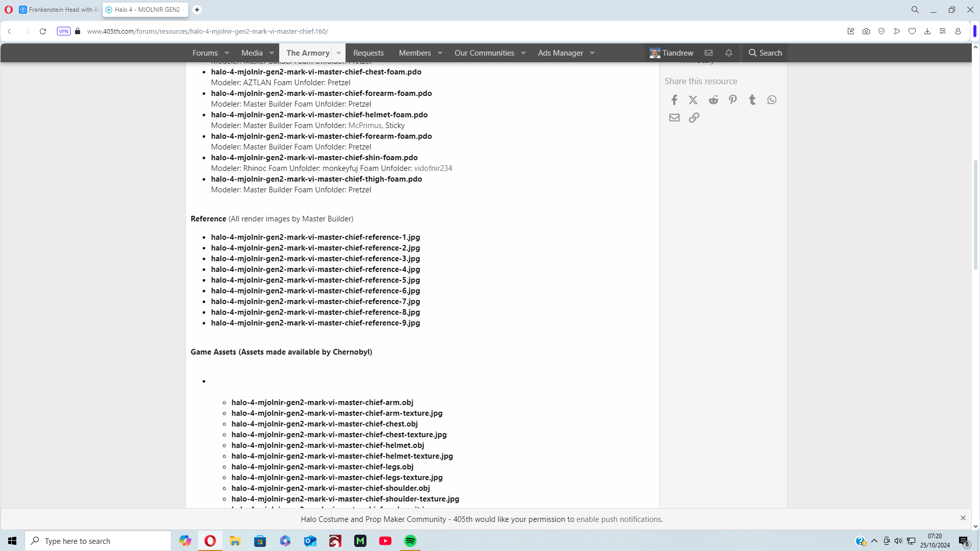This screenshot has width=980, height=551.
Task: Switch to Frankenstein Head browser tab
Action: (x=59, y=10)
